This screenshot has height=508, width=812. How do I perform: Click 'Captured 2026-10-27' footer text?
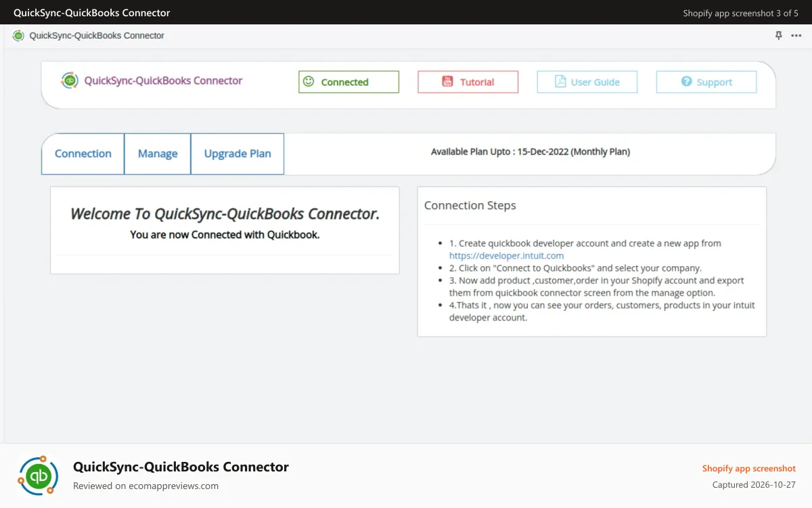(754, 485)
